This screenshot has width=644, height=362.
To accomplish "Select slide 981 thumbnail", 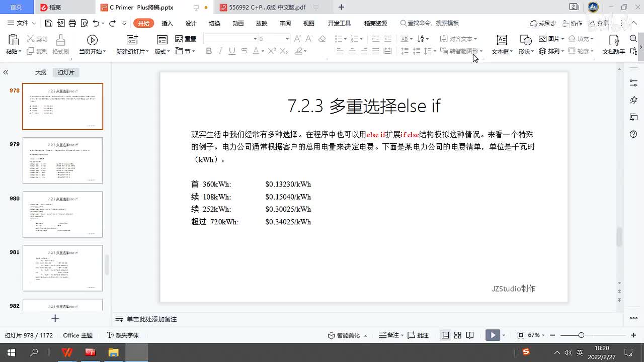I will (x=62, y=268).
